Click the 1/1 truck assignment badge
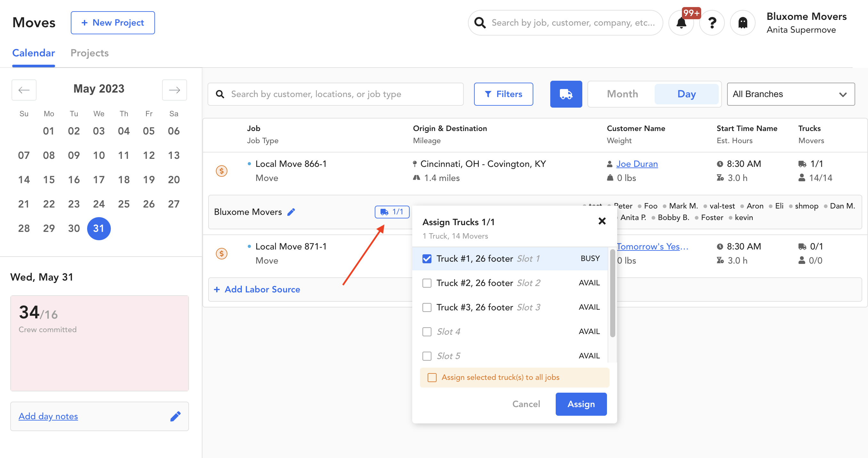The width and height of the screenshot is (868, 458). [392, 212]
